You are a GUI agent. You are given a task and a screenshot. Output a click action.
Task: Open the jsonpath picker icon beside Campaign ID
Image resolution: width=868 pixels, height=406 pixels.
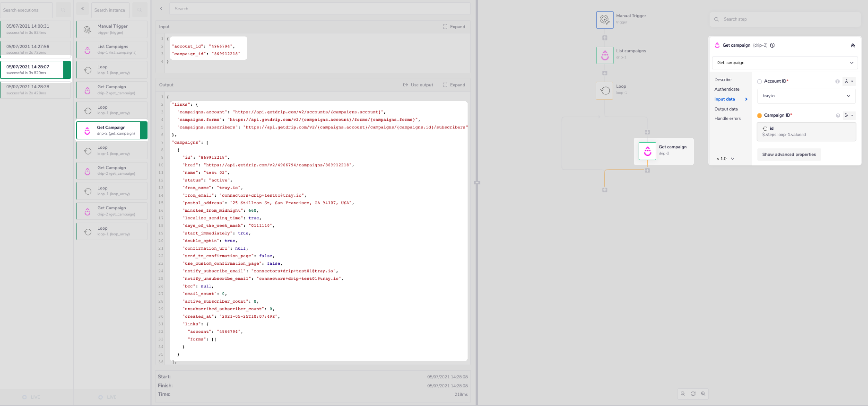point(847,115)
